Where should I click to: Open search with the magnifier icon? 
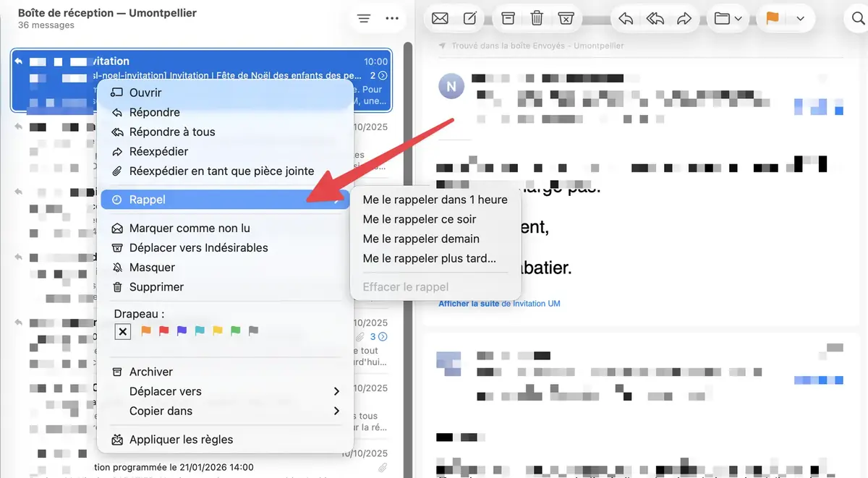pos(857,17)
